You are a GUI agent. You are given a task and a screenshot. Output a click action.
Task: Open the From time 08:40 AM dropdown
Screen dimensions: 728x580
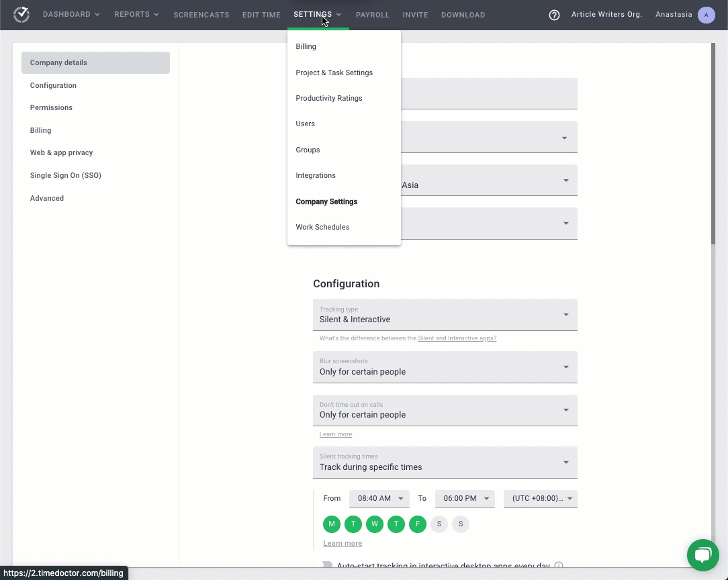[x=379, y=498]
